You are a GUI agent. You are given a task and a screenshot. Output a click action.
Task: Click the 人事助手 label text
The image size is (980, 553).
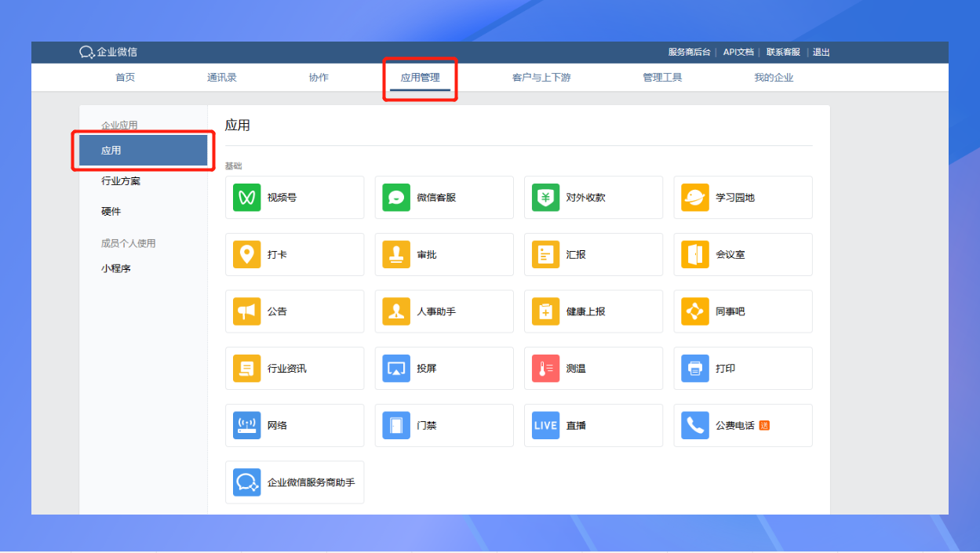[x=436, y=311]
